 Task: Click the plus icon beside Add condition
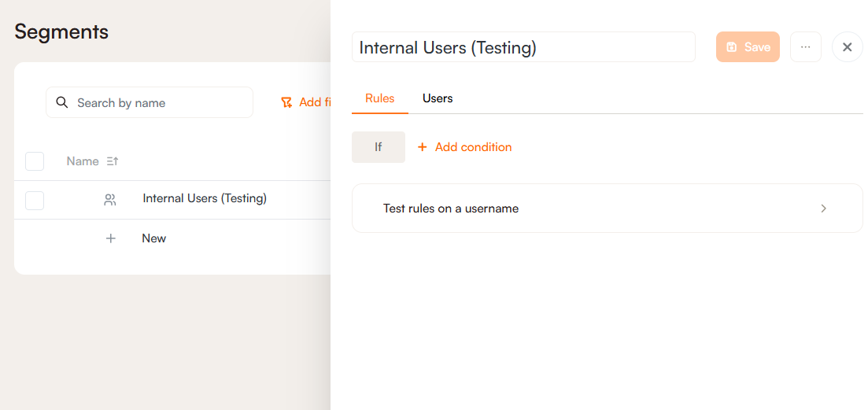pyautogui.click(x=423, y=147)
